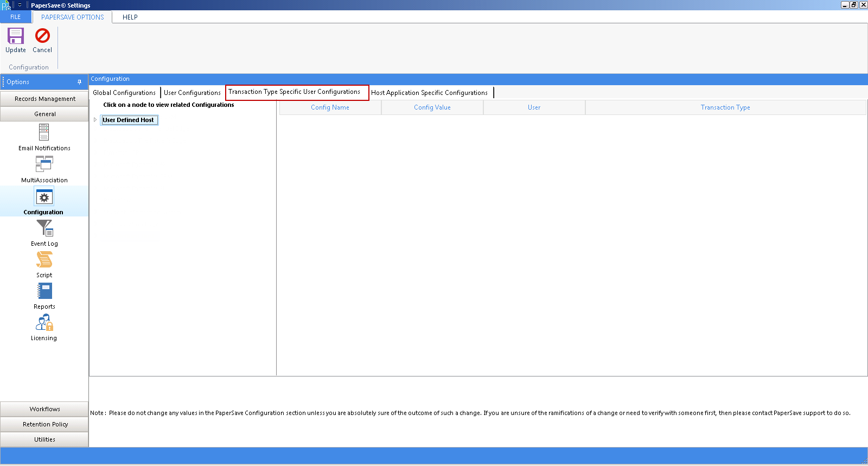Viewport: 868px width, 466px height.
Task: Sort by User column header
Action: pos(534,107)
